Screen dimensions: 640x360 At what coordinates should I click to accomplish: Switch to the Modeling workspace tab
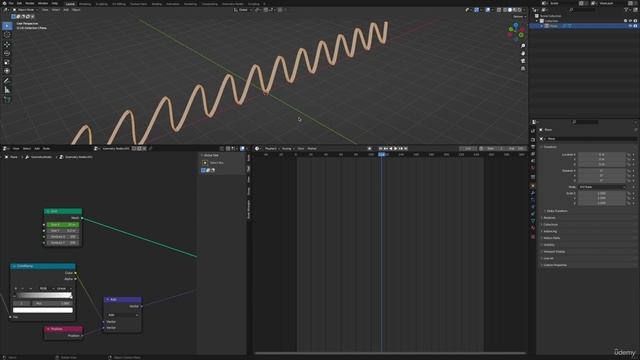pos(85,4)
